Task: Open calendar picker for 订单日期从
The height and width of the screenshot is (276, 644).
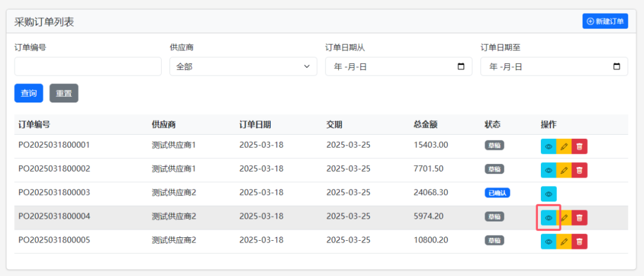Action: coord(461,67)
